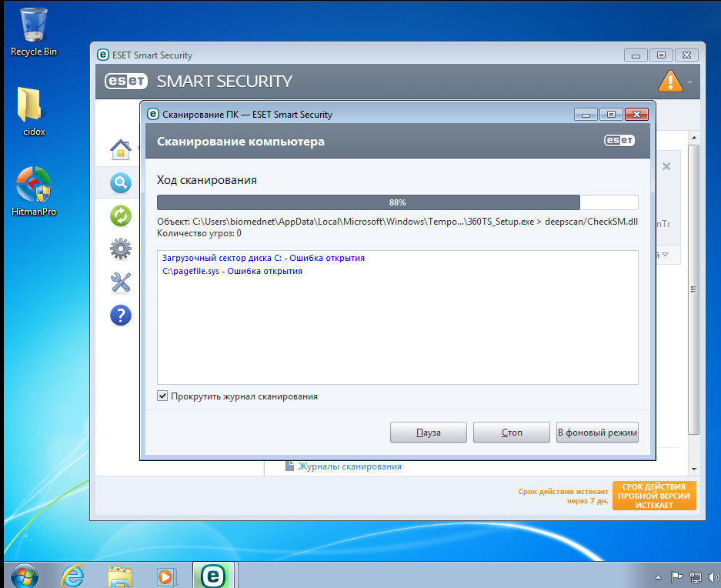
Task: Click 'В фоновый режим' button
Action: coord(597,432)
